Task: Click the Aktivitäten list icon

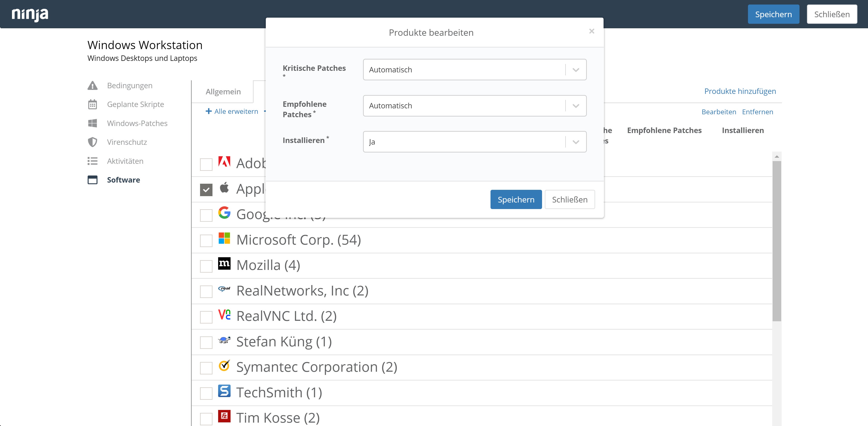Action: [x=92, y=161]
